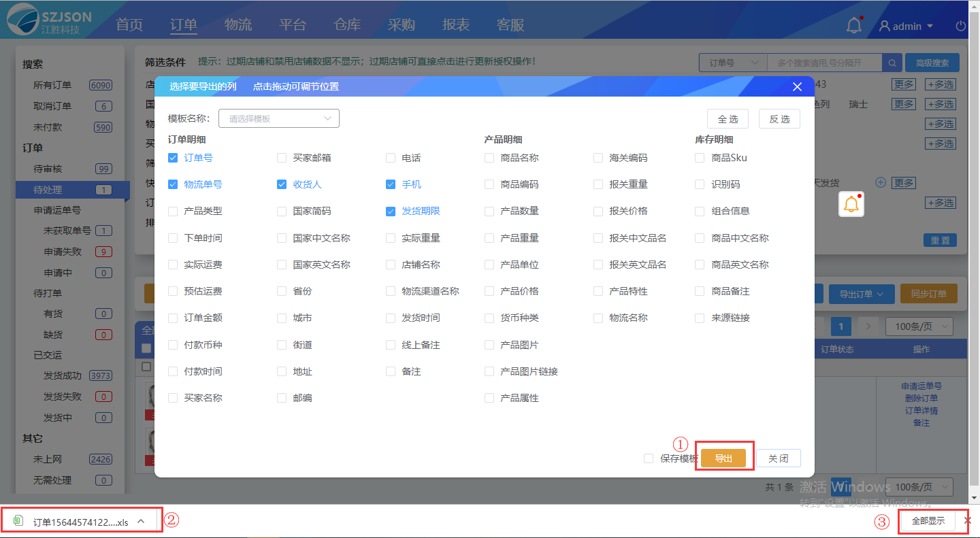Click the 订单详情 link in operations
980x538 pixels.
point(921,410)
